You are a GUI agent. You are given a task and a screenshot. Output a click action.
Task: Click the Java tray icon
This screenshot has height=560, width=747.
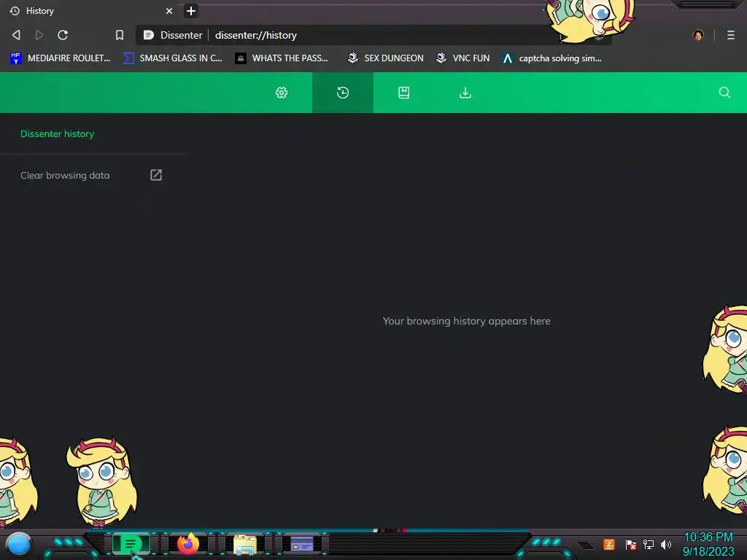tap(609, 544)
